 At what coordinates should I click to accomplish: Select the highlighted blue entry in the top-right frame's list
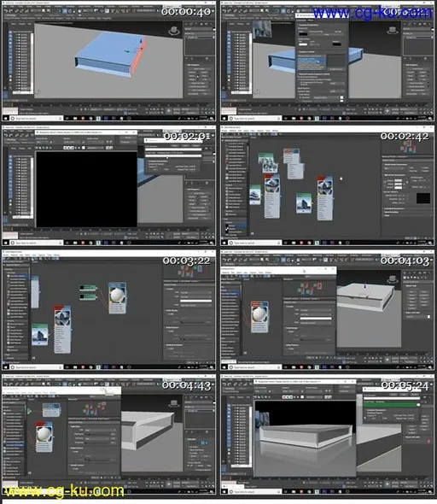[x=312, y=60]
